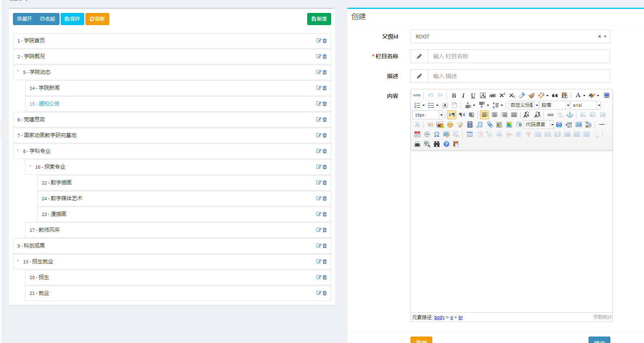
Task: Insert music note icon
Action: [480, 125]
